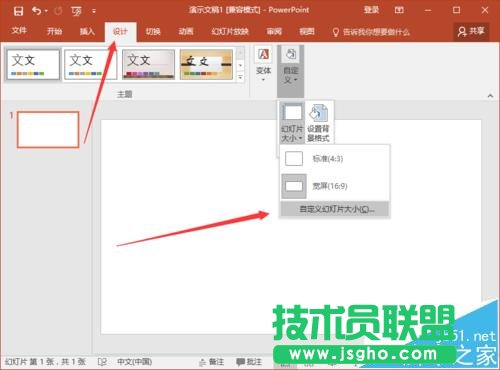
Task: Click the blank slide editing canvas
Action: pyautogui.click(x=291, y=227)
